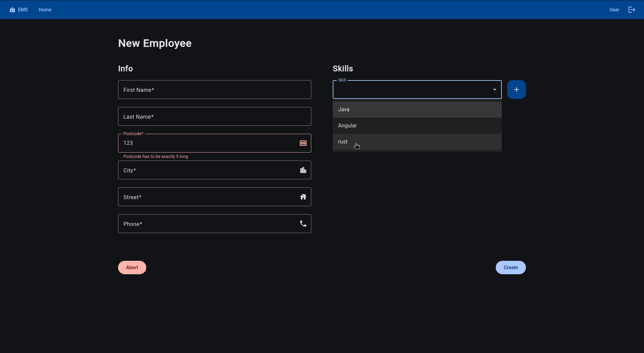The width and height of the screenshot is (644, 353).
Task: Click the EMS badge logo icon
Action: (x=12, y=10)
